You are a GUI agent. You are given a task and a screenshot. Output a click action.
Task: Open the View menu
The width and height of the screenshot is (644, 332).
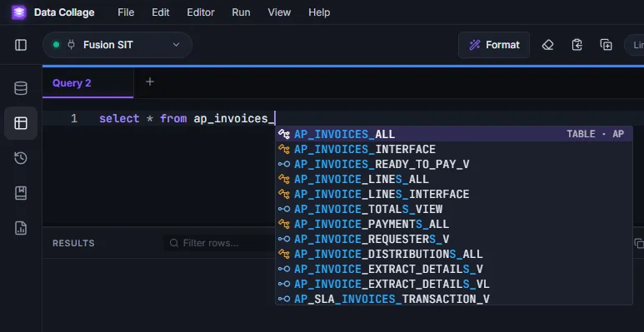click(x=279, y=12)
